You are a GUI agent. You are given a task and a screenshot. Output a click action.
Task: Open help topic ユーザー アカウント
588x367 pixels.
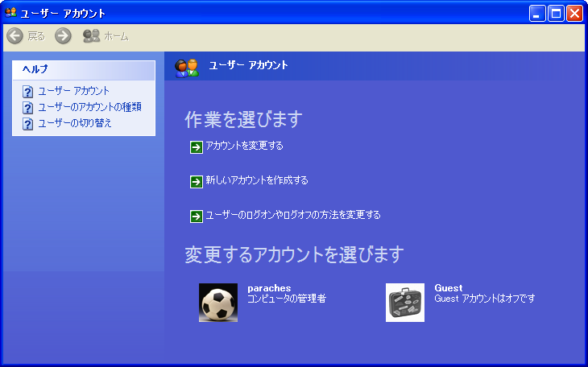pyautogui.click(x=74, y=91)
